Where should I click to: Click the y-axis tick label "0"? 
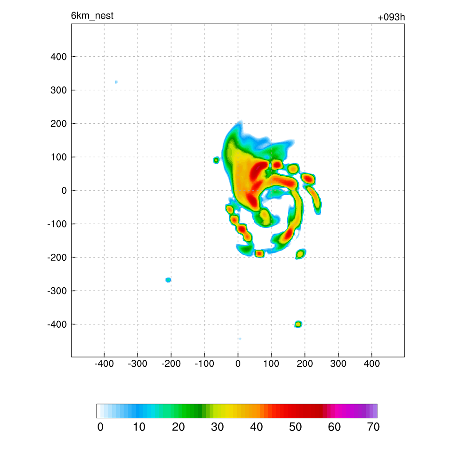pyautogui.click(x=64, y=191)
